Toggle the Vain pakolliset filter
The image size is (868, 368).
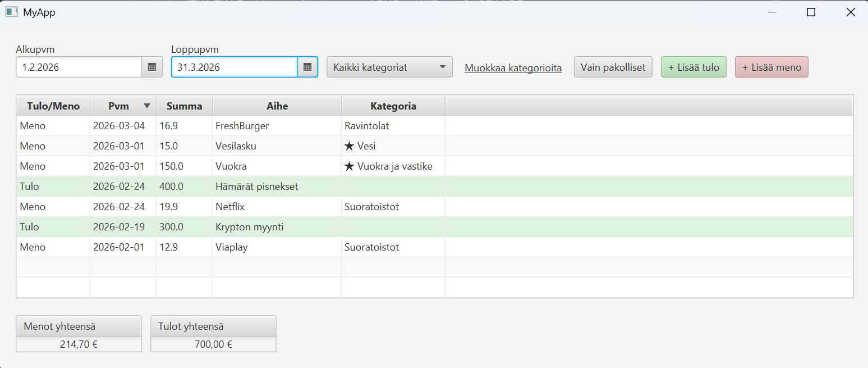click(x=613, y=67)
